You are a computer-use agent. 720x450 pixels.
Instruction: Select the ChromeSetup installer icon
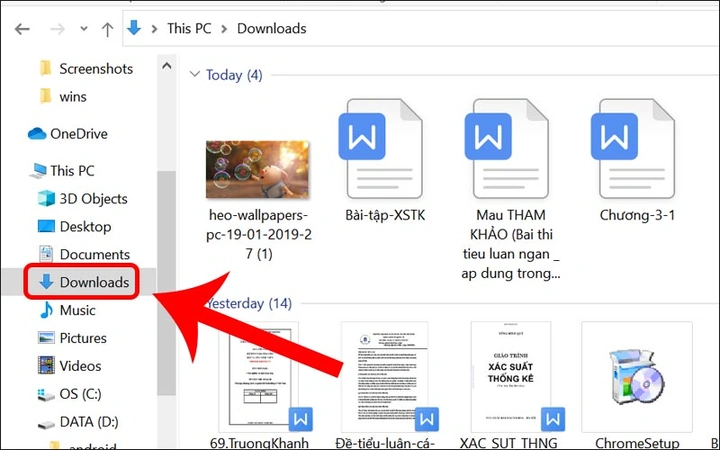coord(636,377)
